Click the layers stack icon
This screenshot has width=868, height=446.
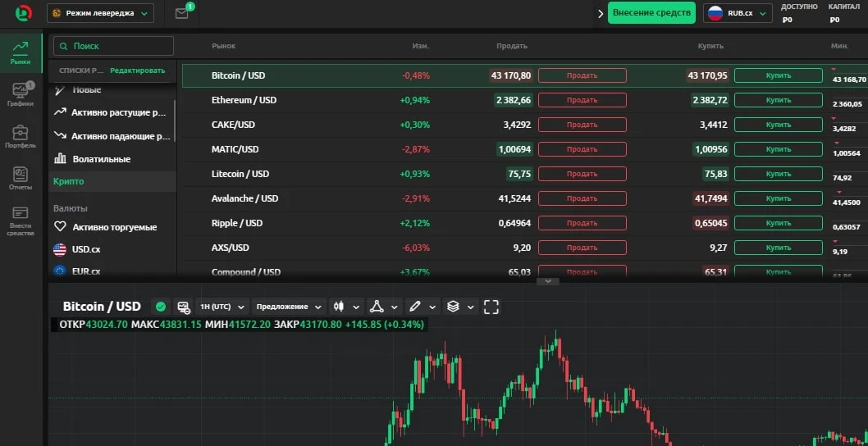pos(453,307)
